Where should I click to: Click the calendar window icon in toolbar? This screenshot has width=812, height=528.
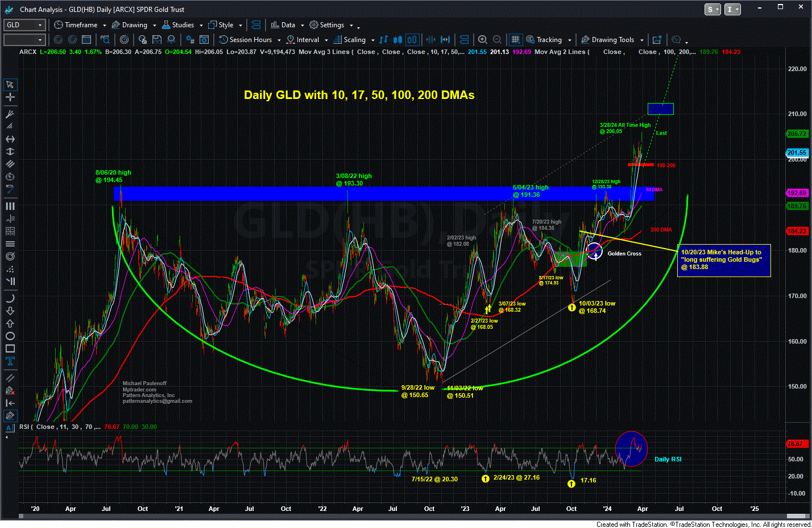[x=86, y=40]
